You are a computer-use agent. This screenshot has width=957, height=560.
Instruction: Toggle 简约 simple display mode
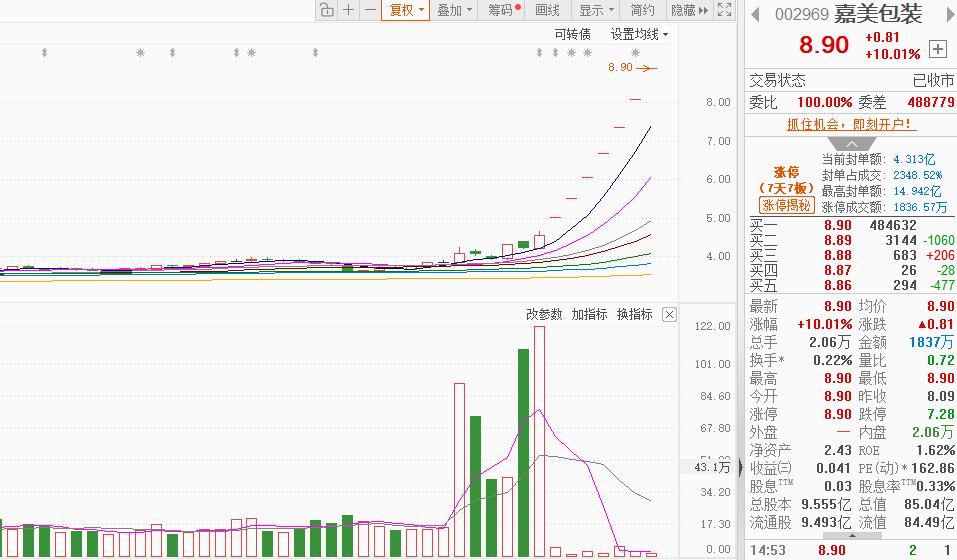point(643,10)
